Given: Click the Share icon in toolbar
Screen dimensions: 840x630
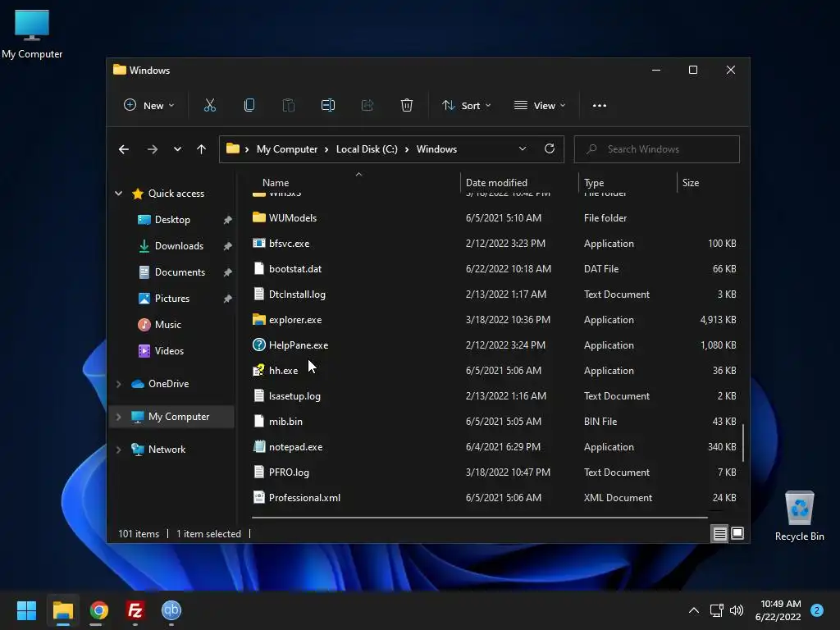Looking at the screenshot, I should point(367,106).
